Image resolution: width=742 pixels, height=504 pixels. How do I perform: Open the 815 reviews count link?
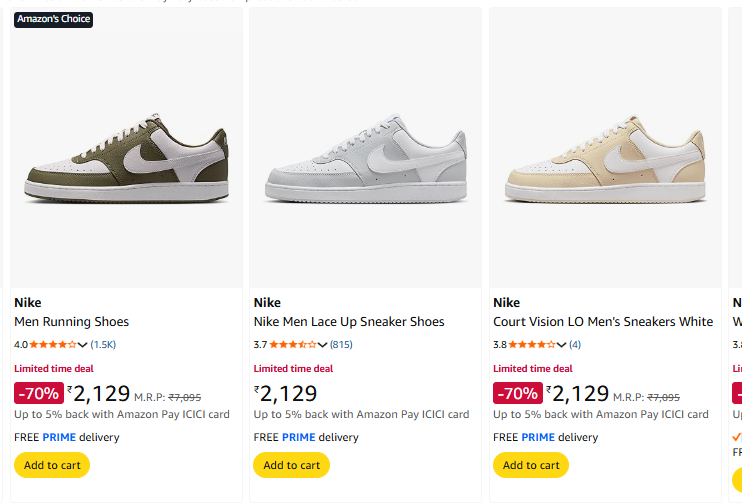click(341, 345)
